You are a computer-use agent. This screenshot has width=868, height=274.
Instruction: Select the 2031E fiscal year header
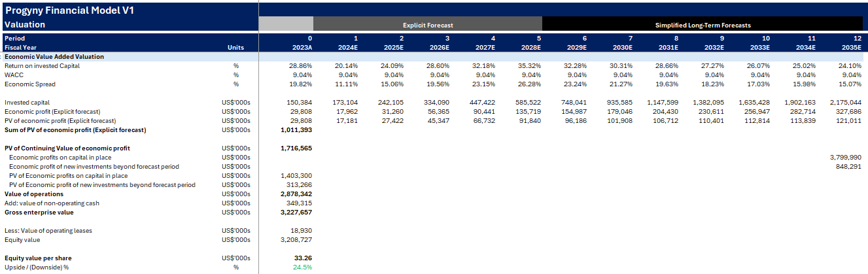pyautogui.click(x=668, y=48)
